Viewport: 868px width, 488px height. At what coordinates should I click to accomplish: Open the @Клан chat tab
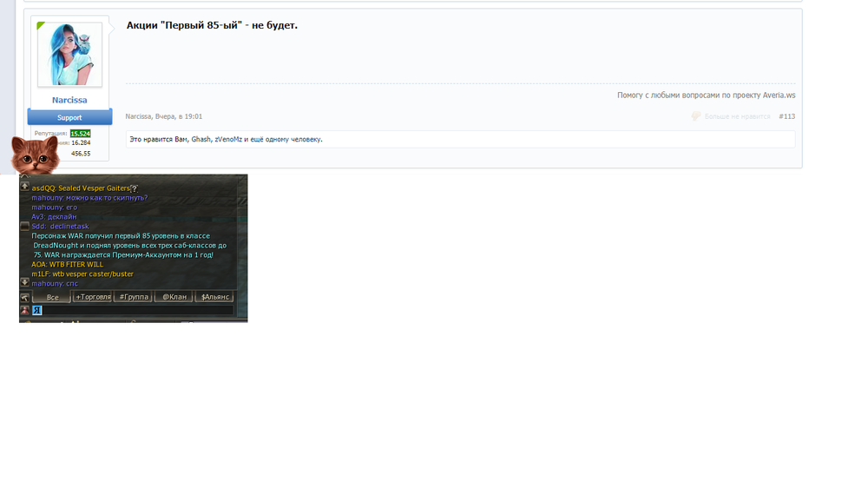174,297
